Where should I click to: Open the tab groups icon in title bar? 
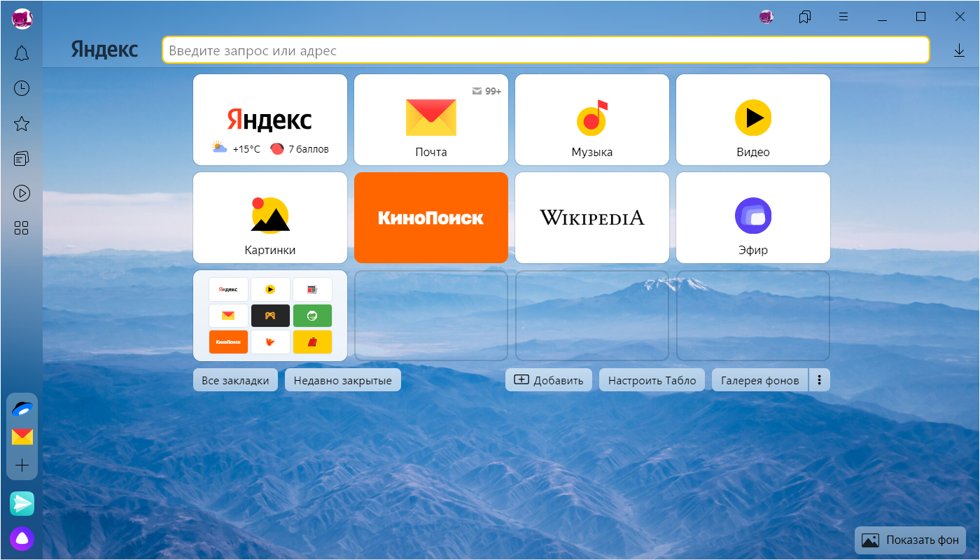coord(805,17)
